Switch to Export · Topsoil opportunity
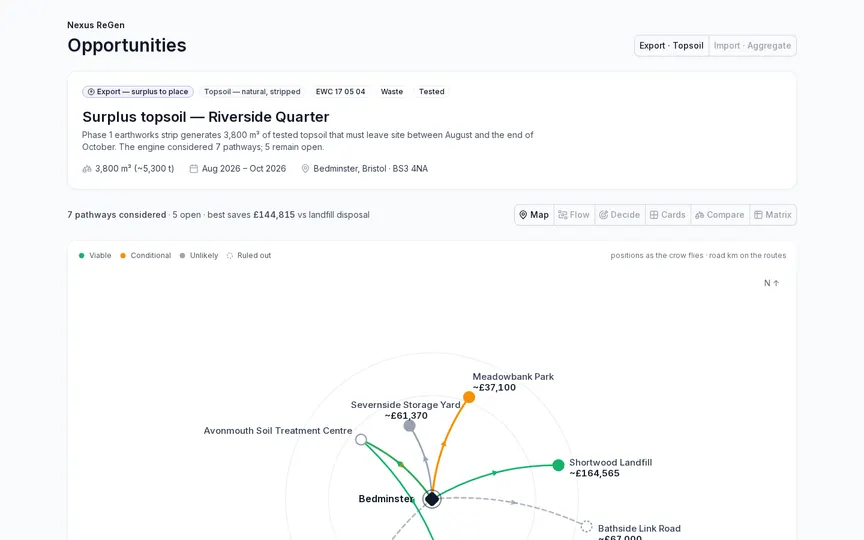The image size is (864, 540). [671, 46]
